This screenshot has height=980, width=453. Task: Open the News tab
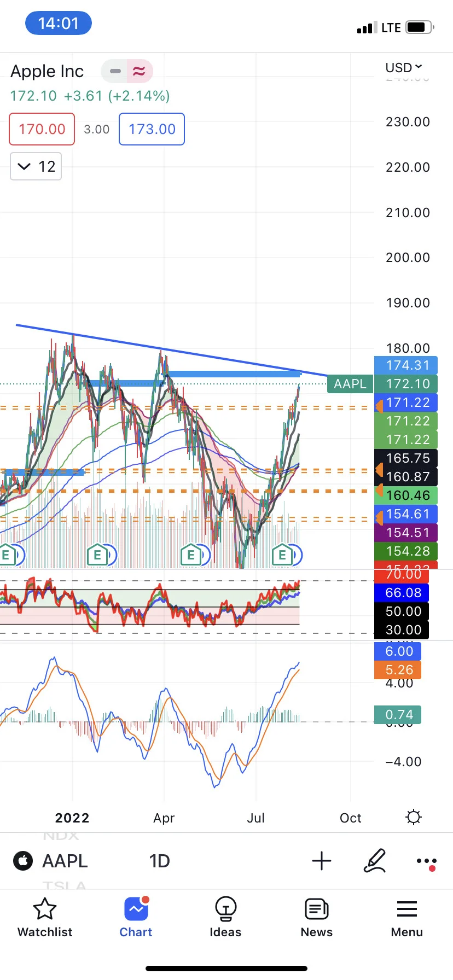tap(316, 918)
